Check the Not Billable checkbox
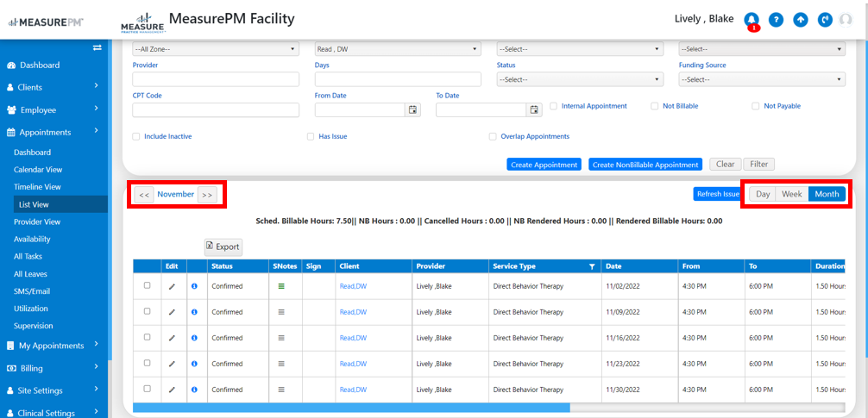The width and height of the screenshot is (868, 418). (654, 106)
